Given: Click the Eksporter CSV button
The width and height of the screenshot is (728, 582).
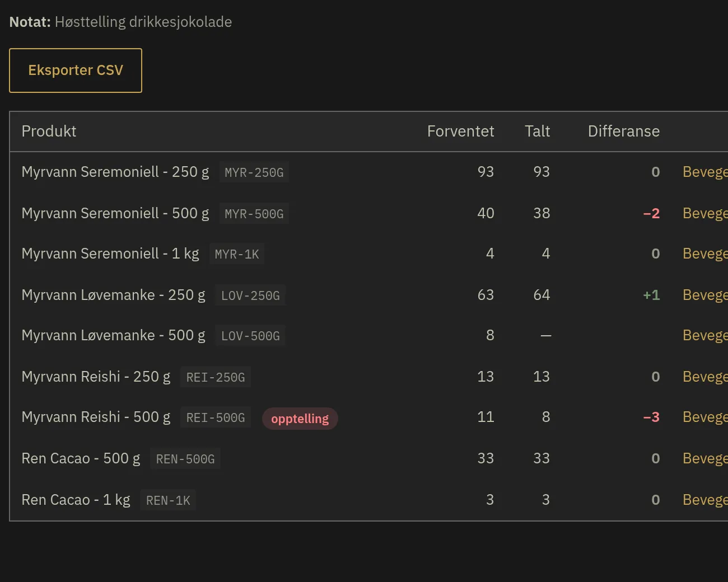Looking at the screenshot, I should (x=76, y=71).
